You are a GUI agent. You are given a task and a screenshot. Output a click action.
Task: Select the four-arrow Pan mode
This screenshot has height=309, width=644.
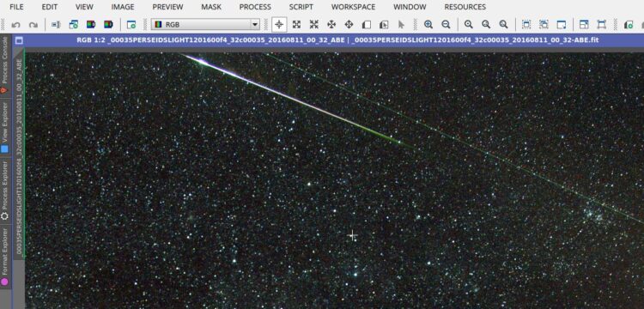tap(331, 25)
